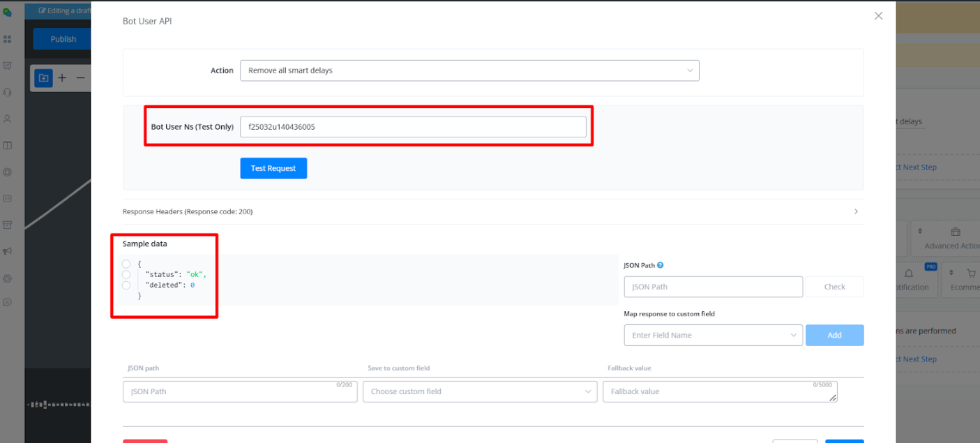Click the megaphone broadcast icon in sidebar
Screen dimensions: 980x443
8,251
